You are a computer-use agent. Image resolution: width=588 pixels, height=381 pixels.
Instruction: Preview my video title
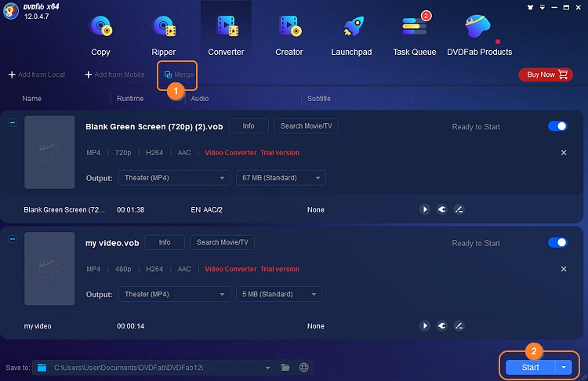tap(424, 325)
